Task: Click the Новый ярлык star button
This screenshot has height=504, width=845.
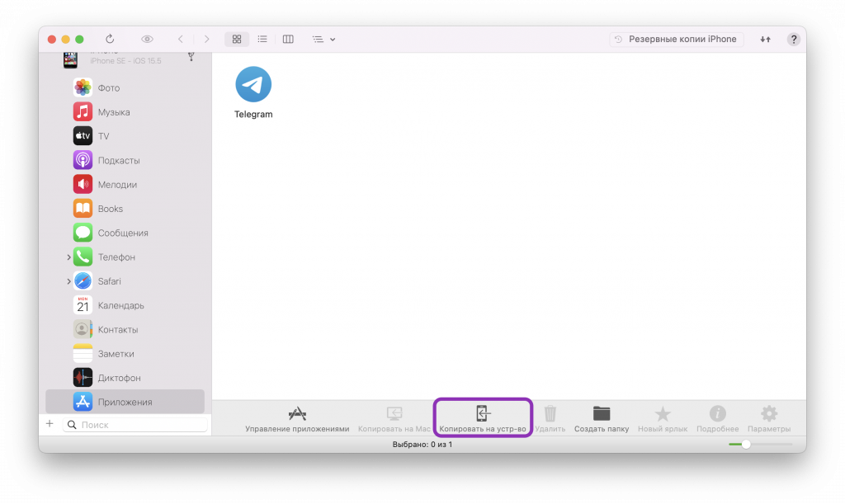Action: point(663,419)
